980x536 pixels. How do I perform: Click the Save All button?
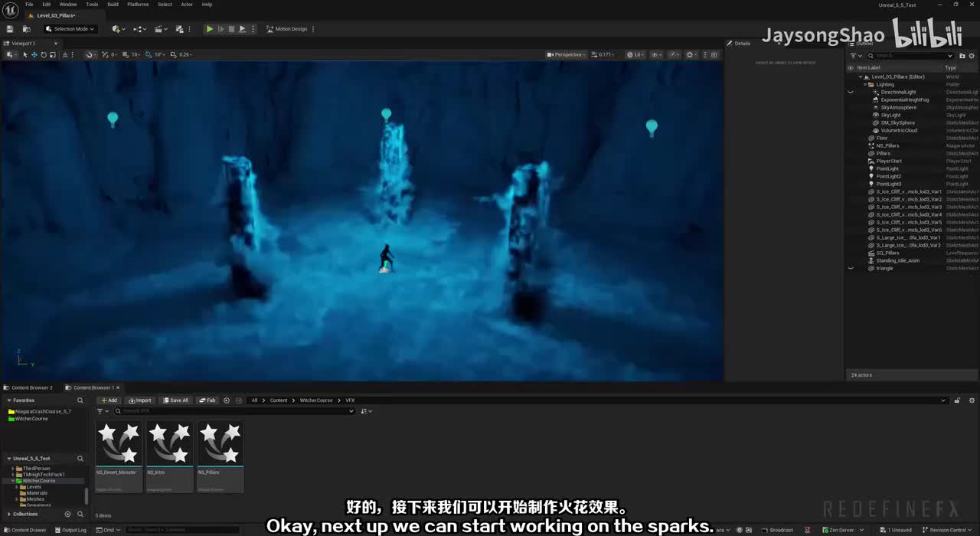point(175,400)
